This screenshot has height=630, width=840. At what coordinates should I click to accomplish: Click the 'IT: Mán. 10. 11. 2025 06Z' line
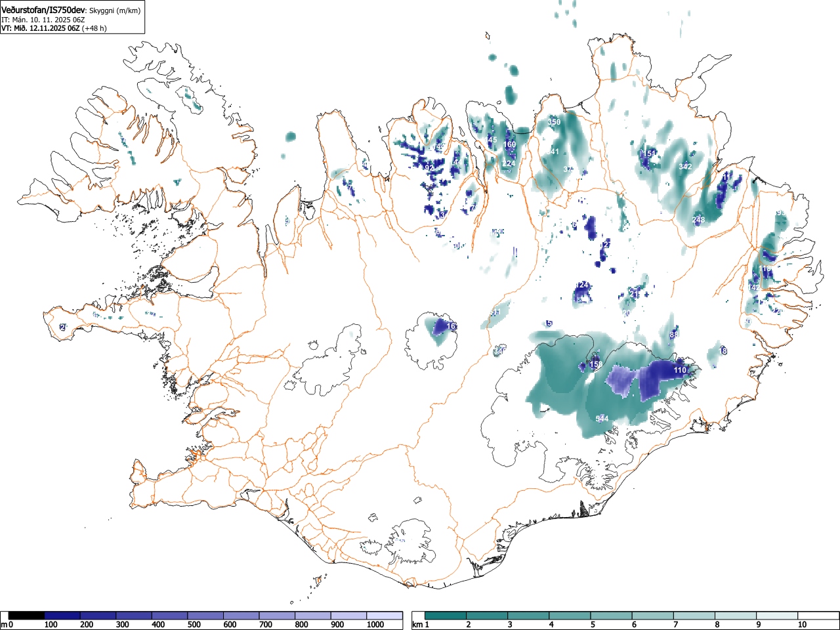click(43, 20)
